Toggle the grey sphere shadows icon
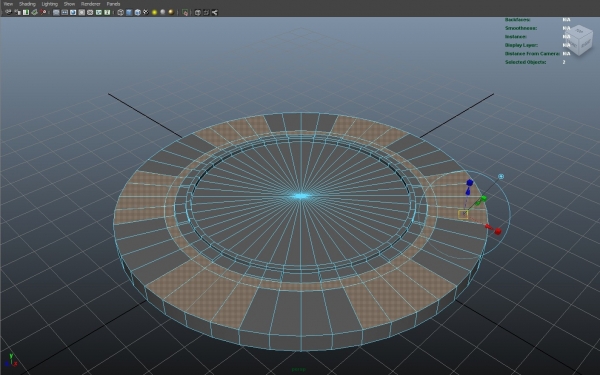This screenshot has height=375, width=600. (x=163, y=12)
